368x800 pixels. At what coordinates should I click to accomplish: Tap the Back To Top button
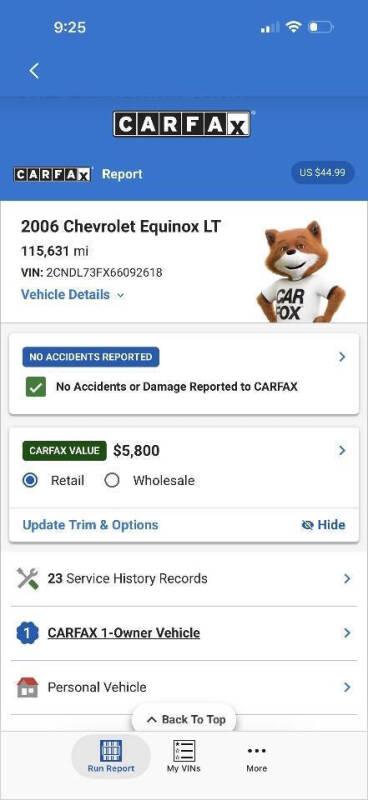coord(184,719)
